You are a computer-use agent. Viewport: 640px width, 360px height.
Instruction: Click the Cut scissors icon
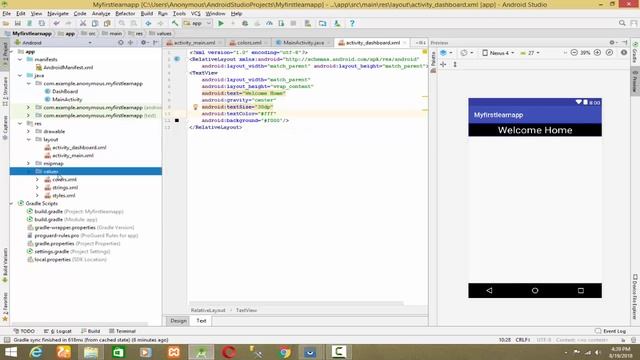pos(83,23)
